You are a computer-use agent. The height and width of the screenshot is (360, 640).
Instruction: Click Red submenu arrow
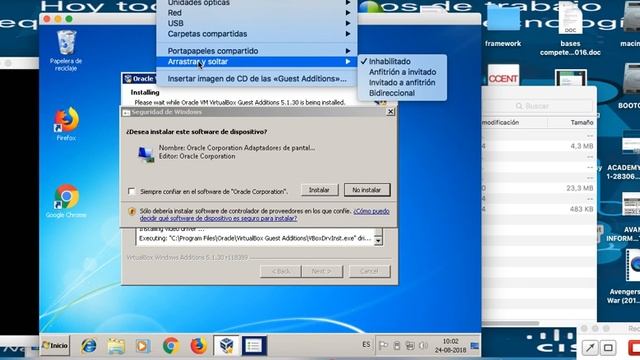click(x=348, y=13)
